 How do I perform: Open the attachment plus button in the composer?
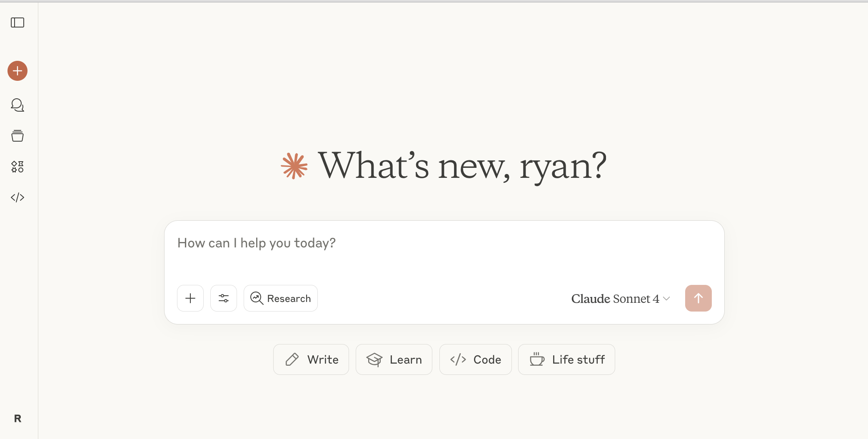coord(190,298)
